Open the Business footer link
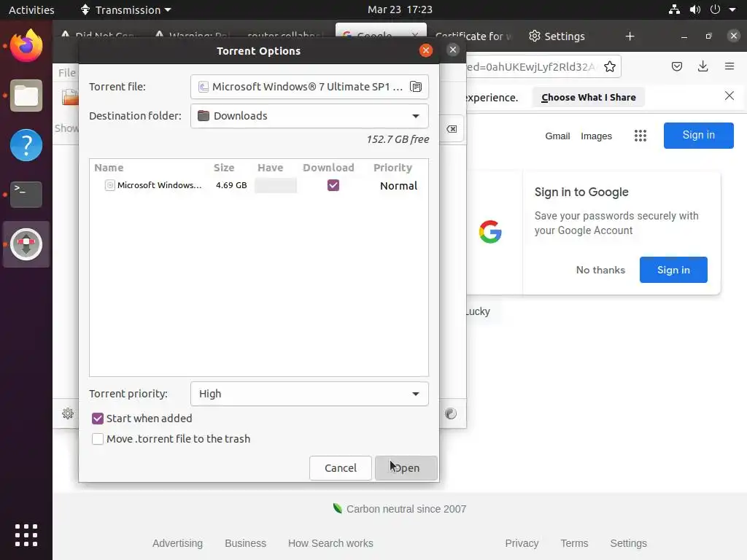Screen dimensions: 747x560 pos(245,543)
